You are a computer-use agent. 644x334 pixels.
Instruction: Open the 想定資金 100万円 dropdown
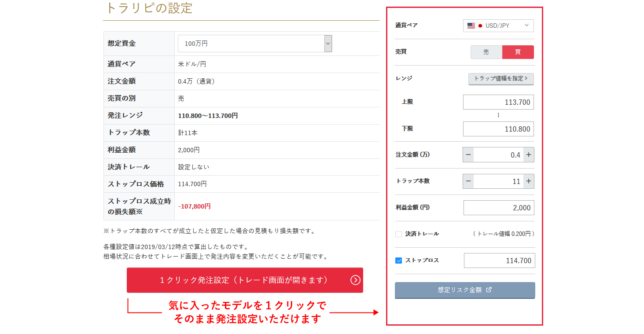pos(255,44)
